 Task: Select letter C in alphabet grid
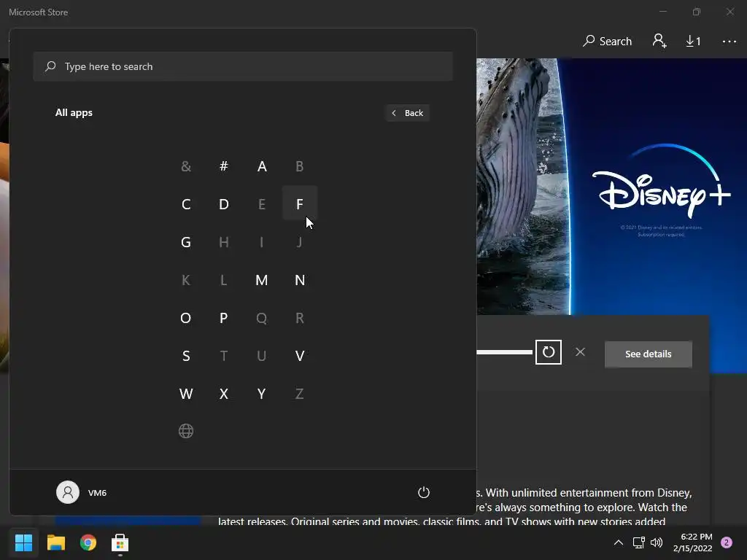(186, 204)
